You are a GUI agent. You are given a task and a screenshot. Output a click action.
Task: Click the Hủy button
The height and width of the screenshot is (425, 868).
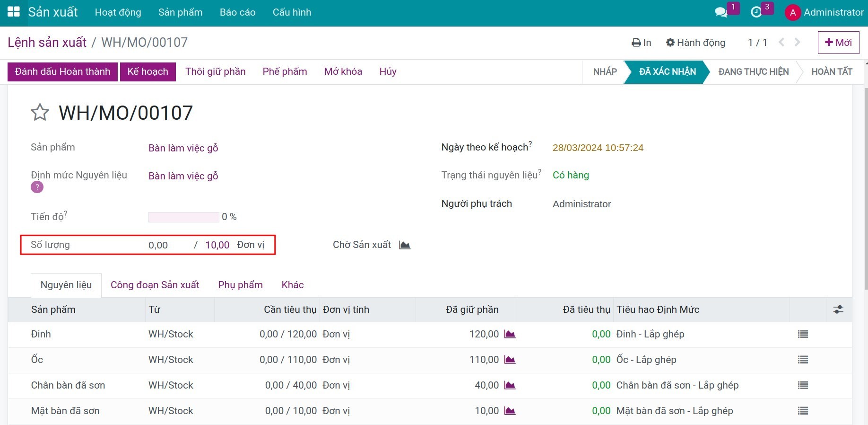pos(388,71)
